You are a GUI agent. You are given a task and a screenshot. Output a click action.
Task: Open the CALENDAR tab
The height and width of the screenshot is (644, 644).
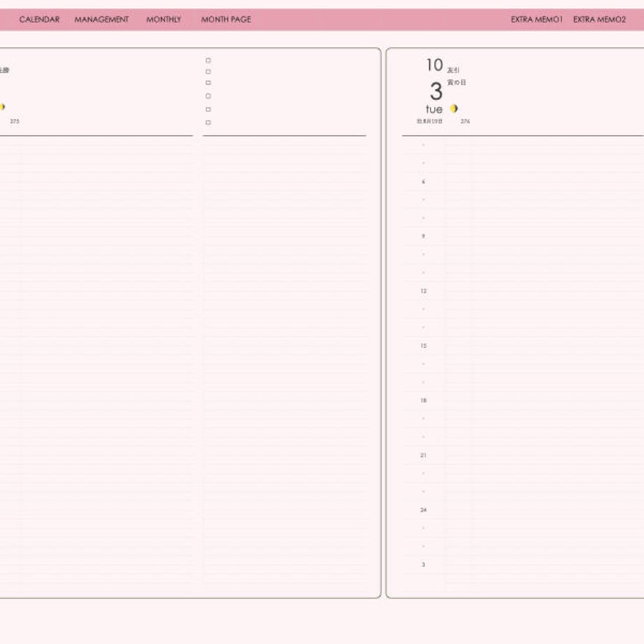pyautogui.click(x=39, y=20)
